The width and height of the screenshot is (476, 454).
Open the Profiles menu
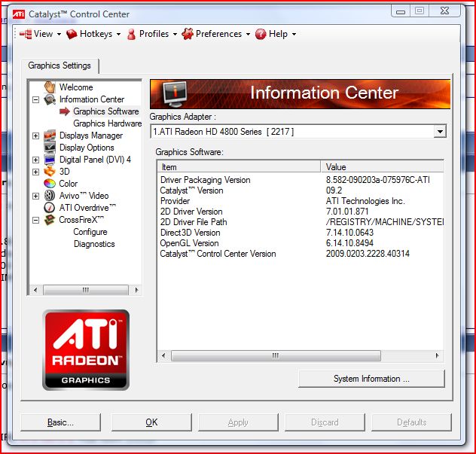[154, 34]
